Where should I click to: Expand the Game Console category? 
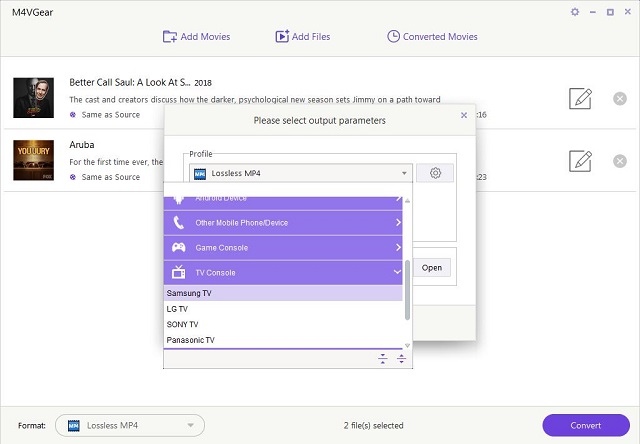click(x=283, y=248)
